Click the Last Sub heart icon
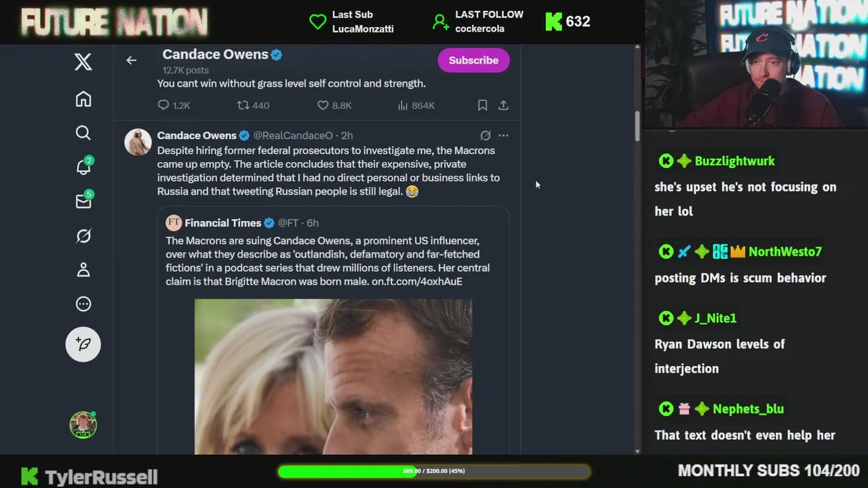 [x=317, y=22]
